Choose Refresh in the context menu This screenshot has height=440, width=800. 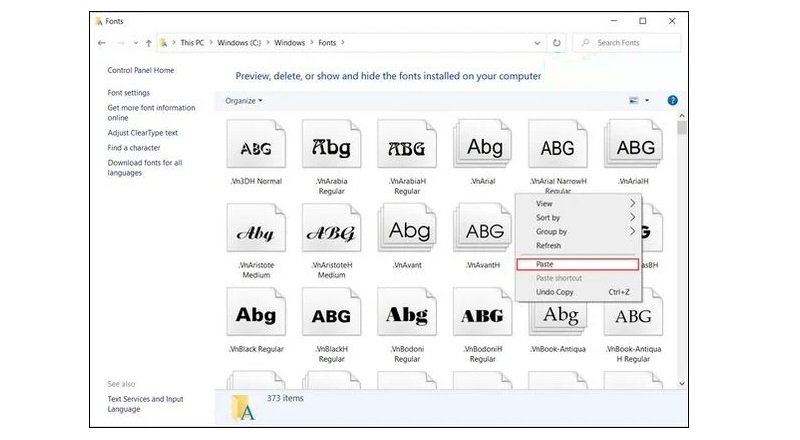[x=578, y=246]
